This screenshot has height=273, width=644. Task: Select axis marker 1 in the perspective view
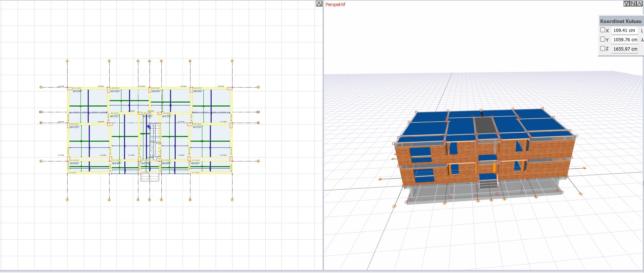point(581,194)
